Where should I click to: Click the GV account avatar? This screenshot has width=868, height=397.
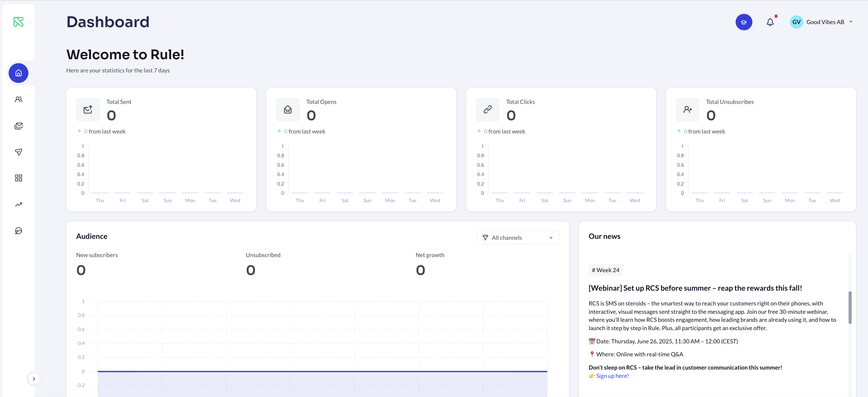[x=796, y=22]
